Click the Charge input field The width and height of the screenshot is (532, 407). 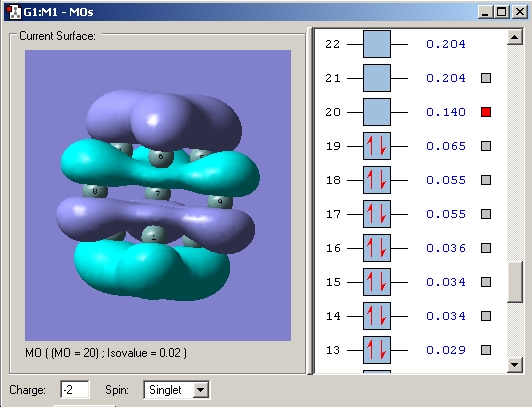[x=75, y=390]
